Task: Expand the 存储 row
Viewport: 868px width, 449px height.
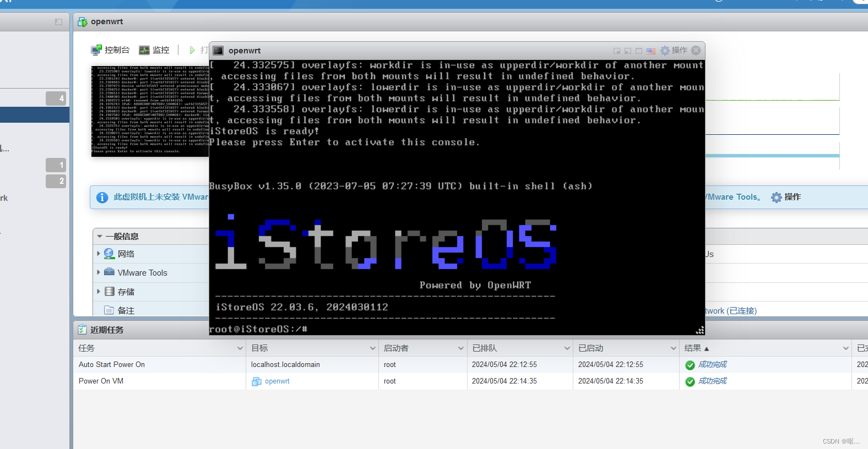Action: coord(99,292)
